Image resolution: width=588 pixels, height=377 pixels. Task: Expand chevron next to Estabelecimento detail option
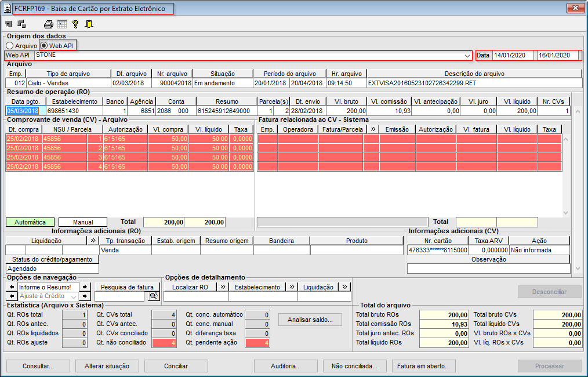292,287
